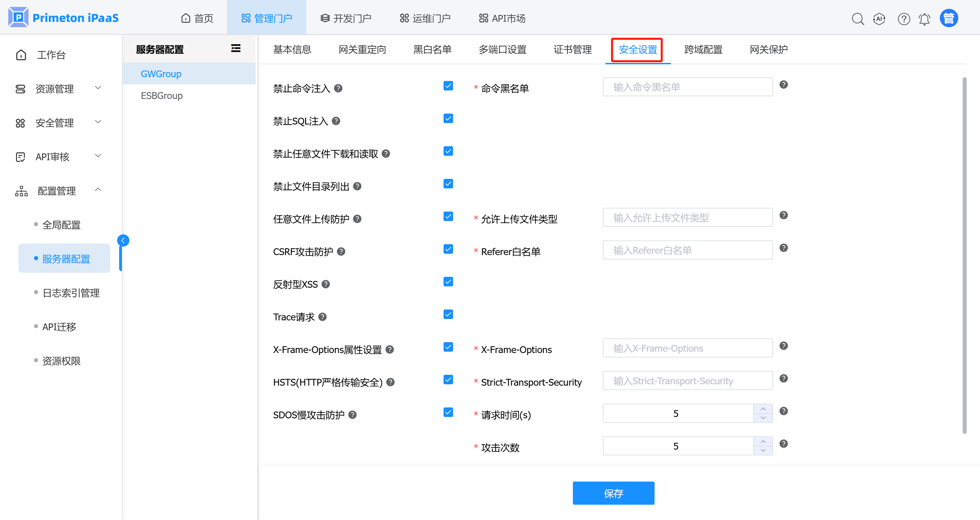
Task: Open the notifications bell
Action: [x=925, y=19]
